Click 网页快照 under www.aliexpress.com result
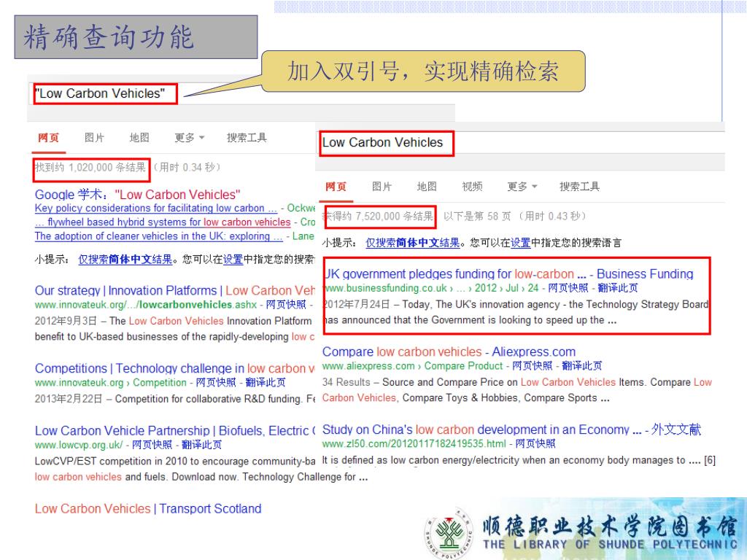This screenshot has width=747, height=560. (532, 366)
